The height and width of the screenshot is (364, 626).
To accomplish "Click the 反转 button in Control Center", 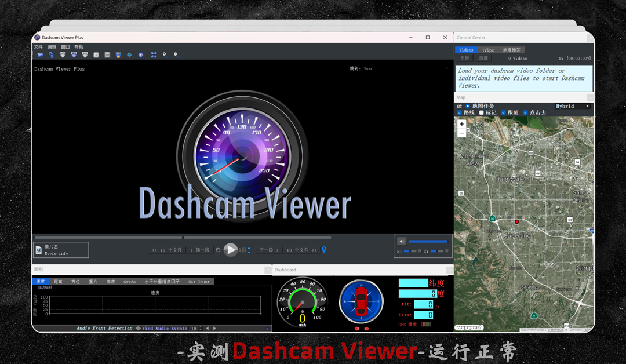I will tap(465, 59).
